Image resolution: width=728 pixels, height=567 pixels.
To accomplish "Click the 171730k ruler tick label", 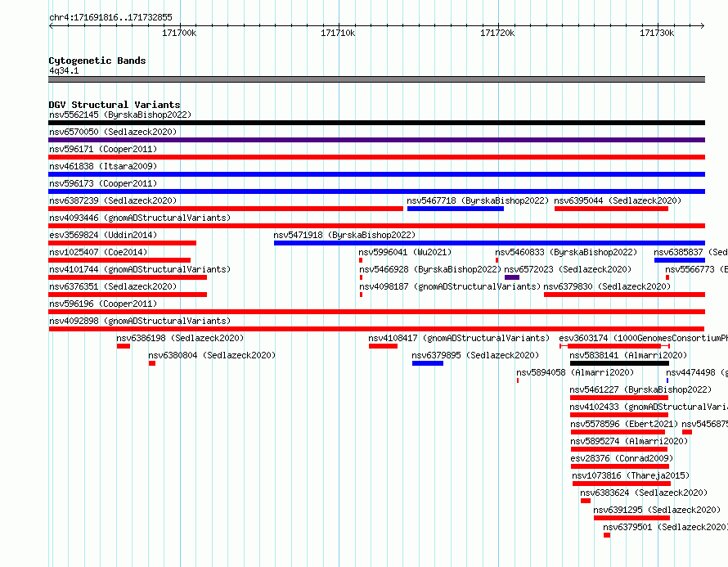I will [657, 33].
